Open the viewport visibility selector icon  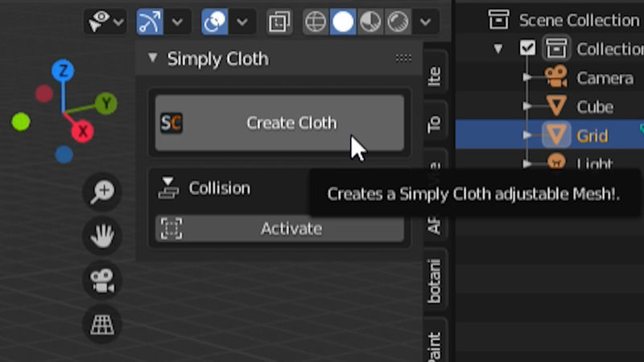click(99, 21)
